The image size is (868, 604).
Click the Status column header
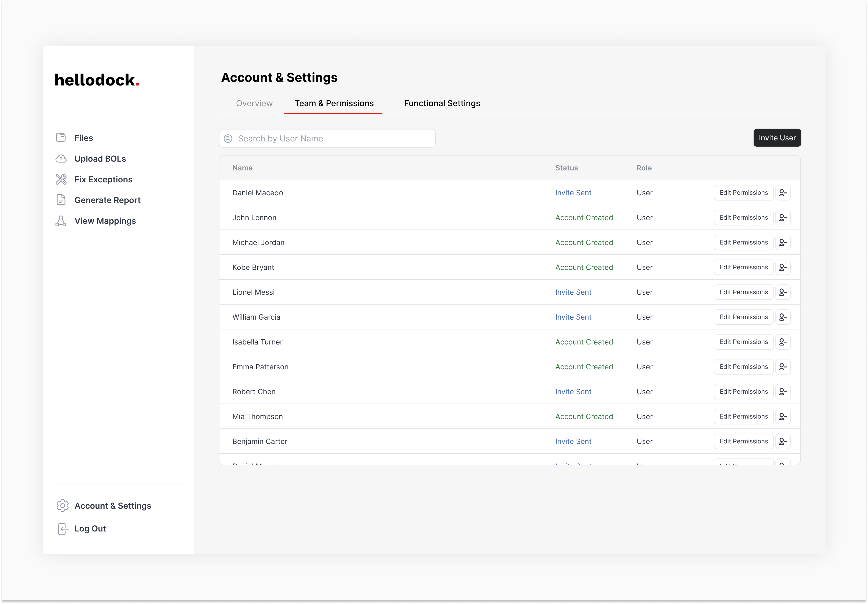pos(566,168)
